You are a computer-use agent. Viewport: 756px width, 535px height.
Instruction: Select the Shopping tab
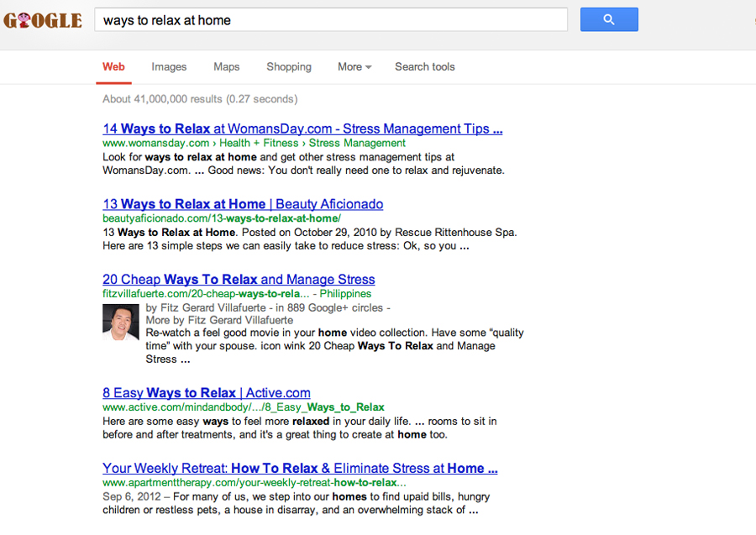click(x=289, y=67)
